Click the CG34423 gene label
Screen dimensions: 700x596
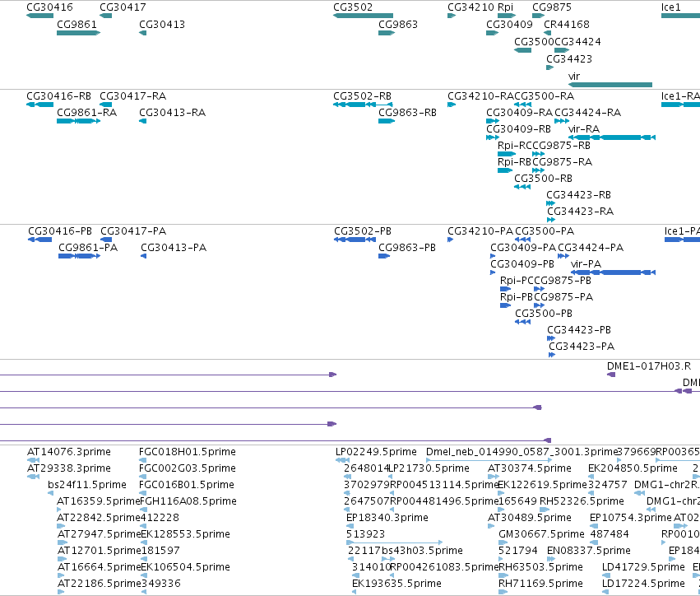coord(569,59)
